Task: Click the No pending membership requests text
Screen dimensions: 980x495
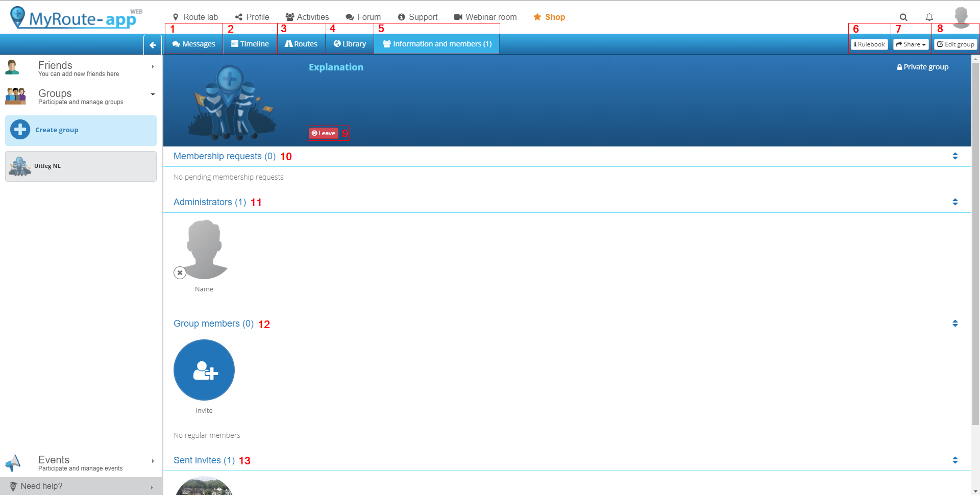Action: pos(229,177)
